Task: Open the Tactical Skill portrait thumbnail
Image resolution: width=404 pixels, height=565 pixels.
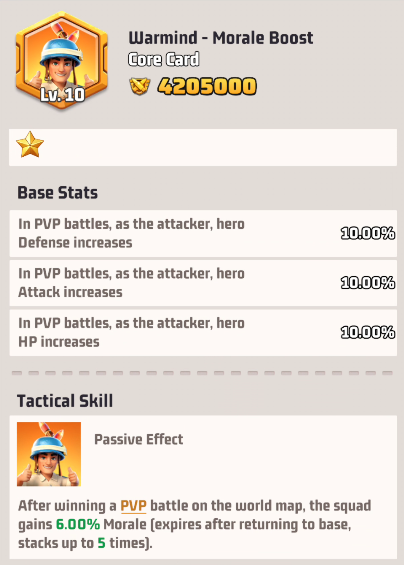Action: click(x=49, y=454)
